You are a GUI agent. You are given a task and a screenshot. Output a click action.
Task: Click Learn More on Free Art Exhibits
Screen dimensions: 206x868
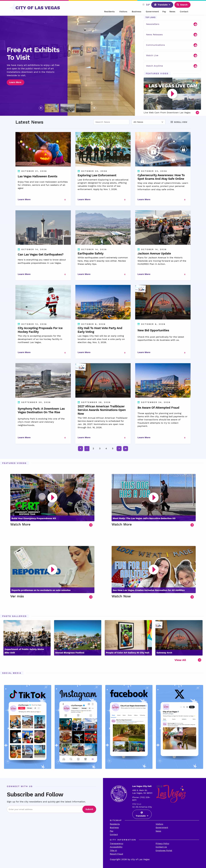pos(15,82)
